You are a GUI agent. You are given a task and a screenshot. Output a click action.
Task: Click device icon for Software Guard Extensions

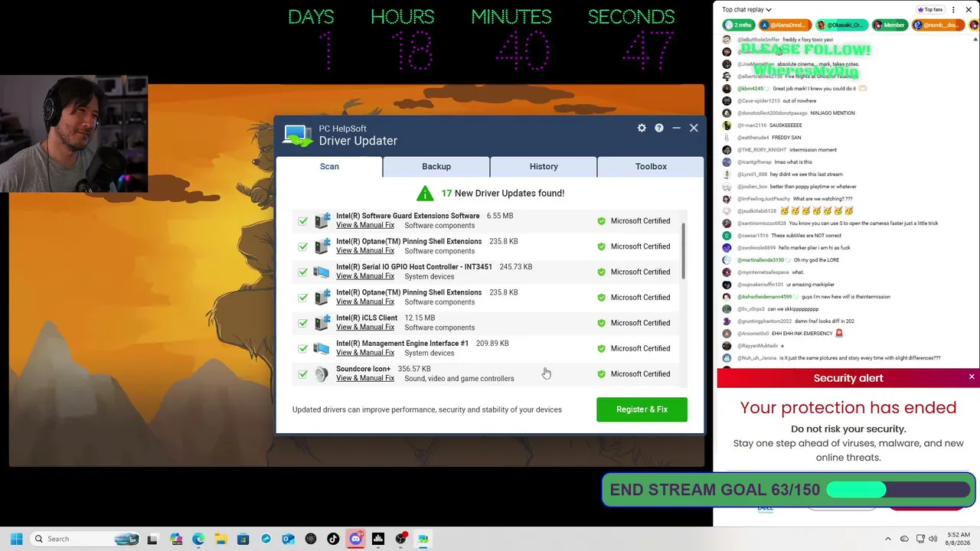pos(322,220)
